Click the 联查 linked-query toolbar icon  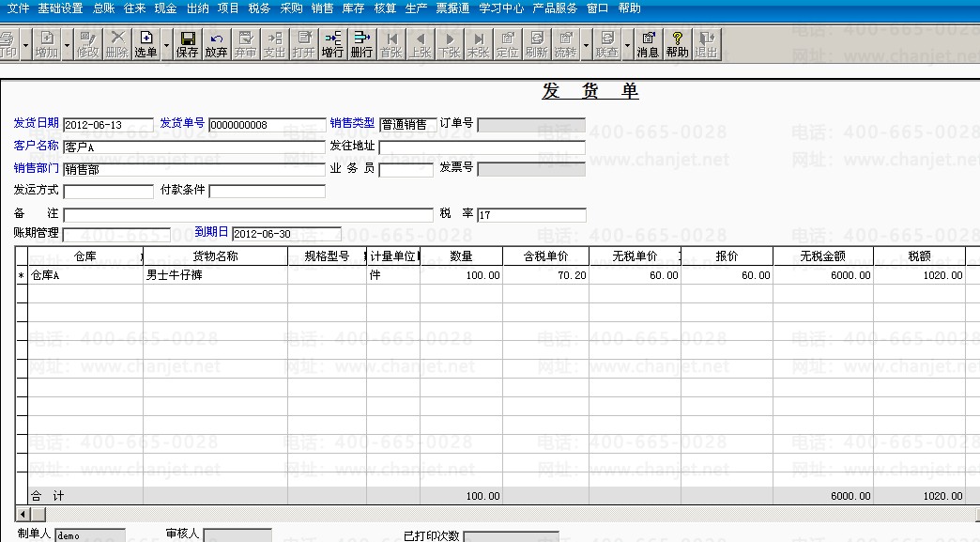coord(606,44)
